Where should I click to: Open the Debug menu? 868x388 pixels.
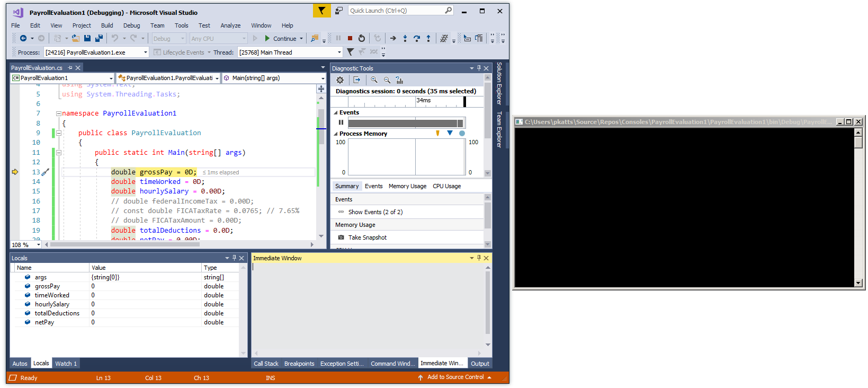tap(131, 25)
